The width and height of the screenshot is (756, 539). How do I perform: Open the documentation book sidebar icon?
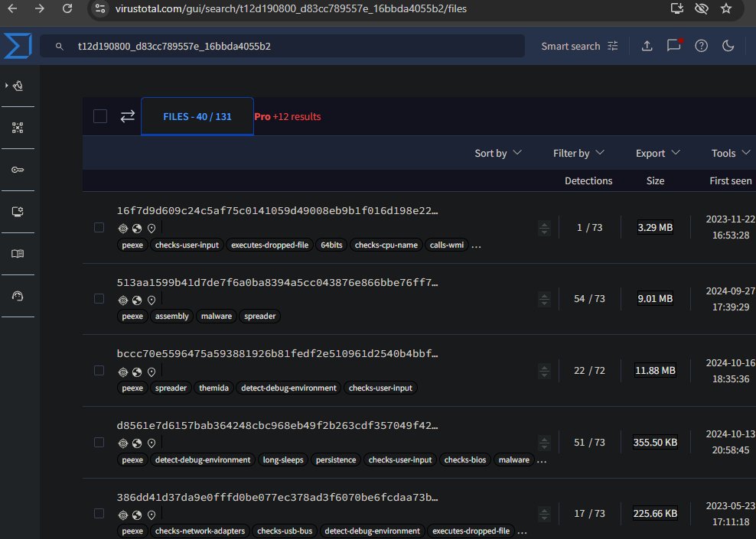pyautogui.click(x=18, y=254)
